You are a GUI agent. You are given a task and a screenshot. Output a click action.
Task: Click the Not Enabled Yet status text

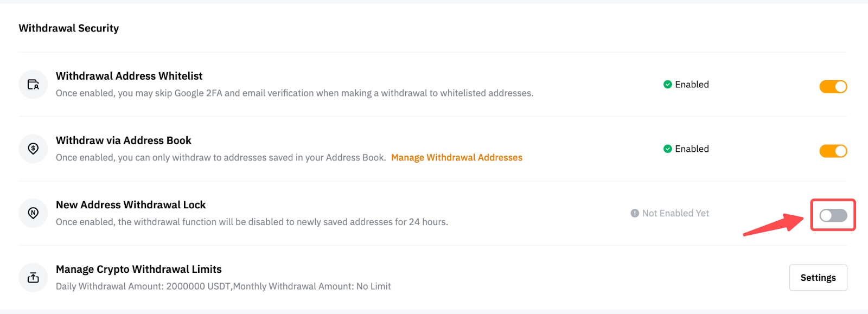point(675,214)
